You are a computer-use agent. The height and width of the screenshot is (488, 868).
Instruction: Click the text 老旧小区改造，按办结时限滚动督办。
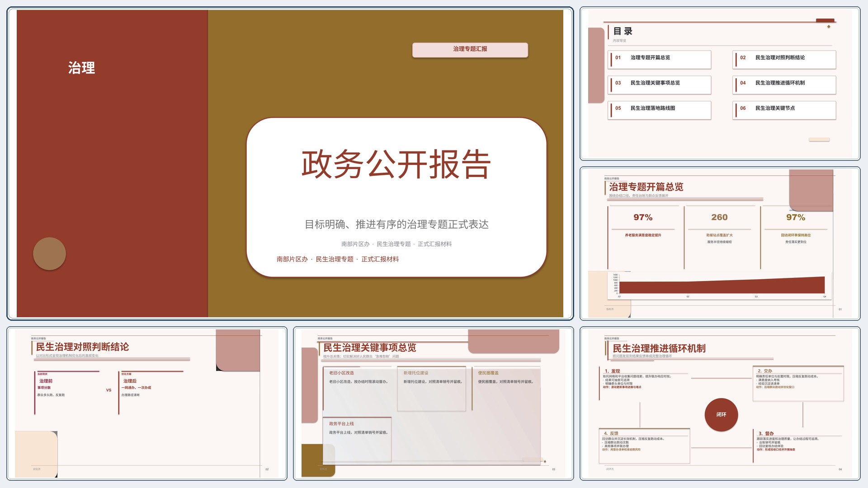(359, 382)
